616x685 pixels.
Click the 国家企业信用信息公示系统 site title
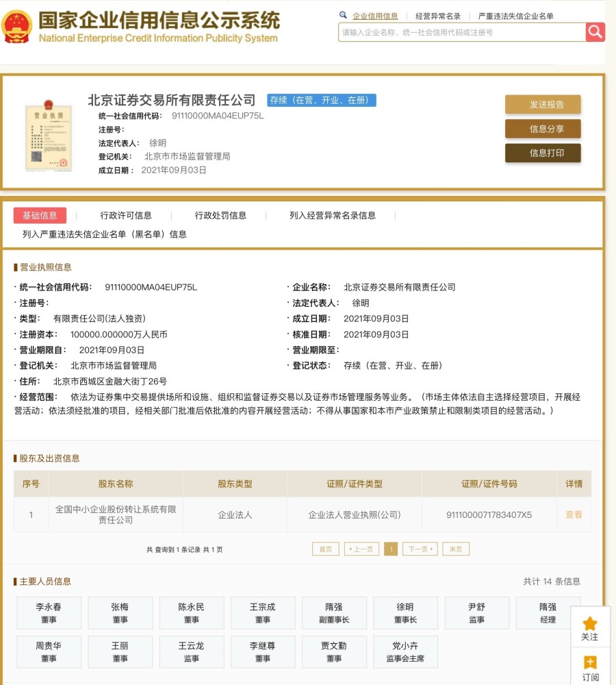click(159, 20)
